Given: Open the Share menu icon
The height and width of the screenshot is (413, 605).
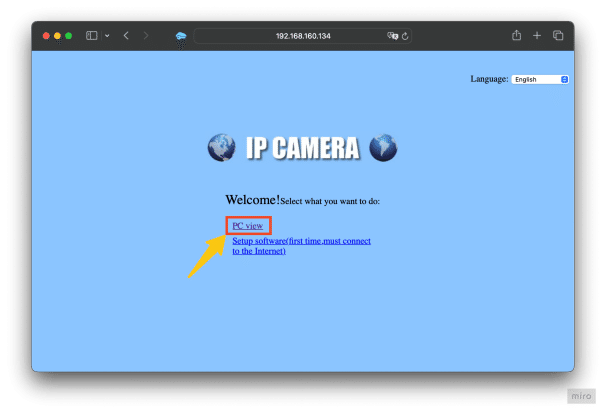Looking at the screenshot, I should click(516, 35).
